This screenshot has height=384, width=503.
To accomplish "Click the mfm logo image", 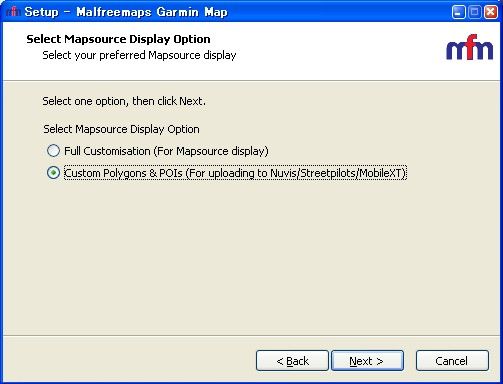I will coord(470,47).
